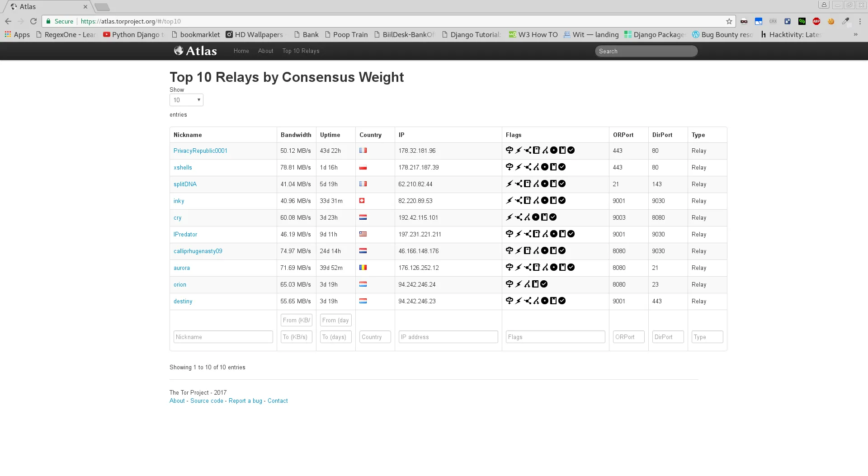Reload the page with the refresh button

(x=33, y=21)
